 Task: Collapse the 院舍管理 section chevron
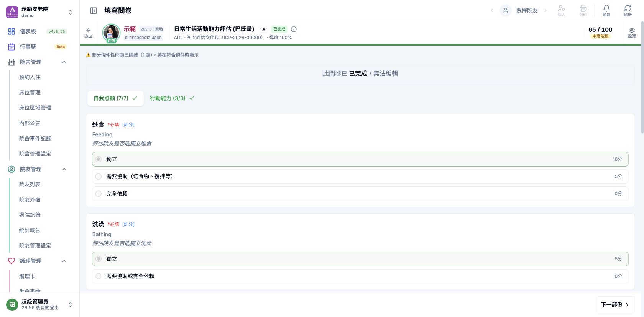click(64, 62)
